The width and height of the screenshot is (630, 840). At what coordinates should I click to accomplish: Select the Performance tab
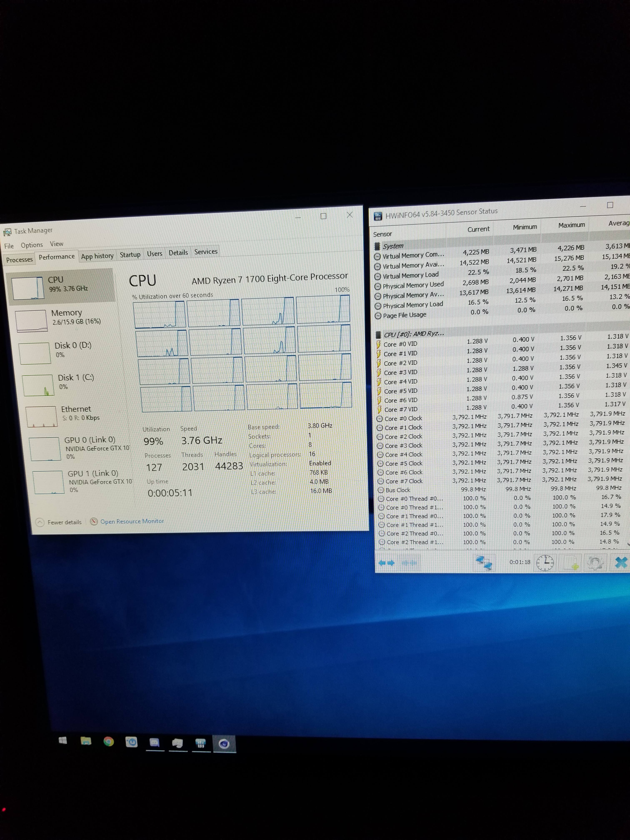(57, 257)
